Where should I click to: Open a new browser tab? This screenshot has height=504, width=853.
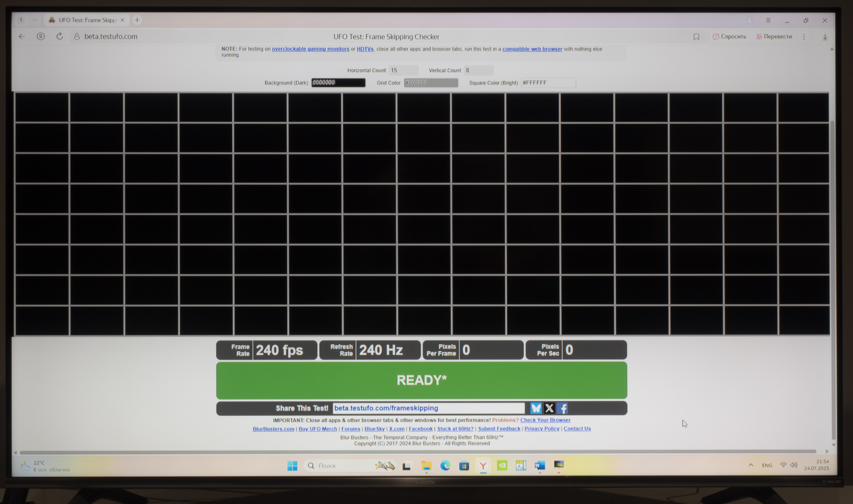[x=137, y=20]
